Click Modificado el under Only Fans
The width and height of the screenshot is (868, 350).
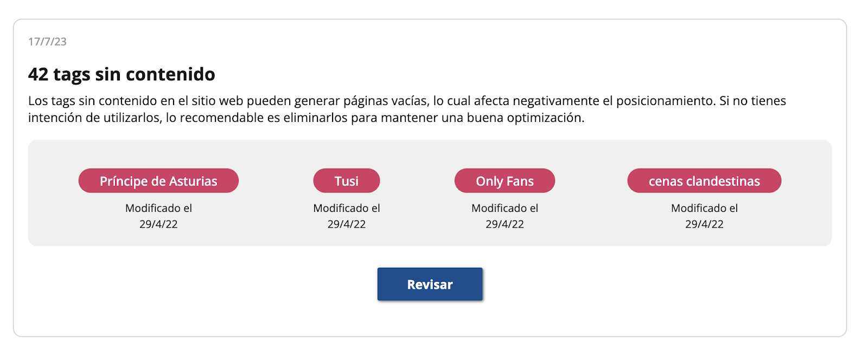tap(505, 208)
